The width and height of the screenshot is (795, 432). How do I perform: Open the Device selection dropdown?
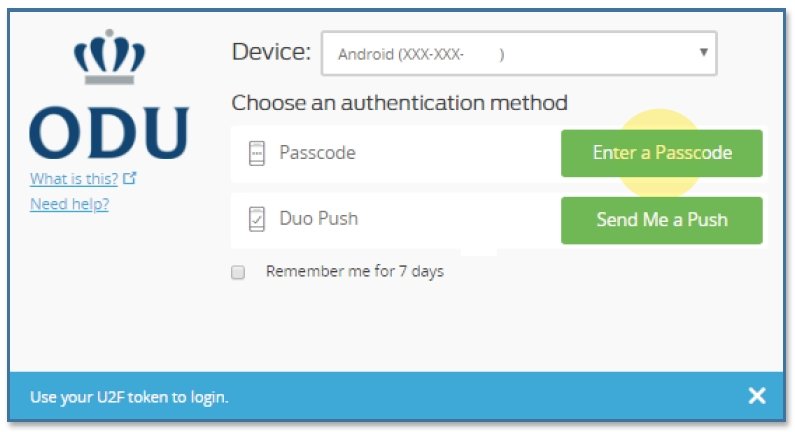[518, 53]
